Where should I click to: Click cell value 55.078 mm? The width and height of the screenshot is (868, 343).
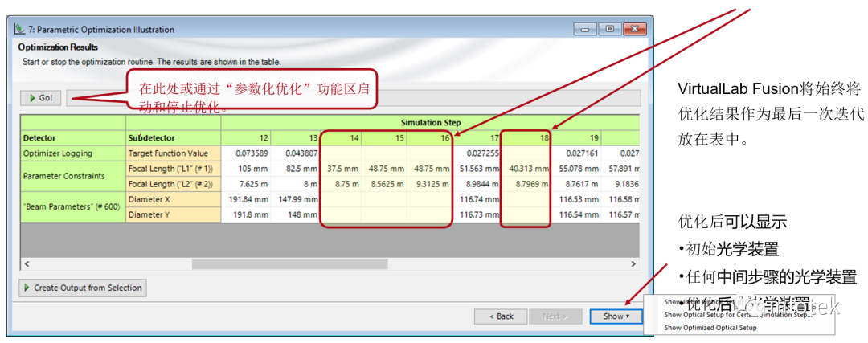coord(575,168)
